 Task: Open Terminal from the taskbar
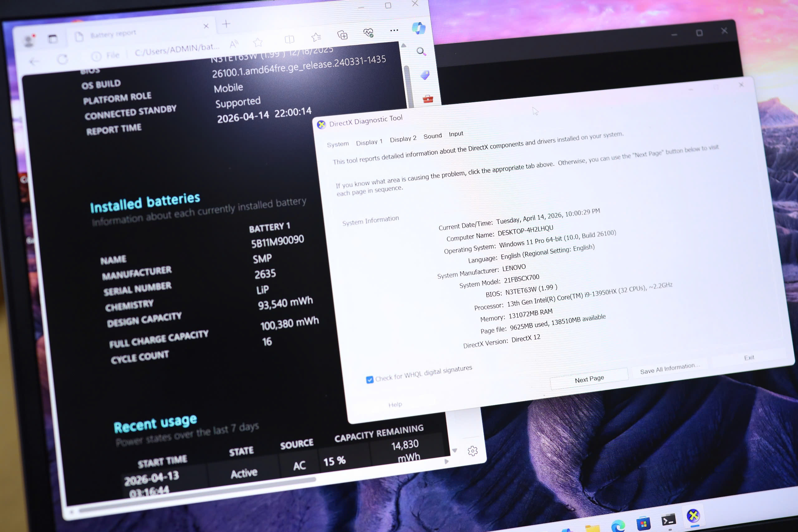click(668, 520)
